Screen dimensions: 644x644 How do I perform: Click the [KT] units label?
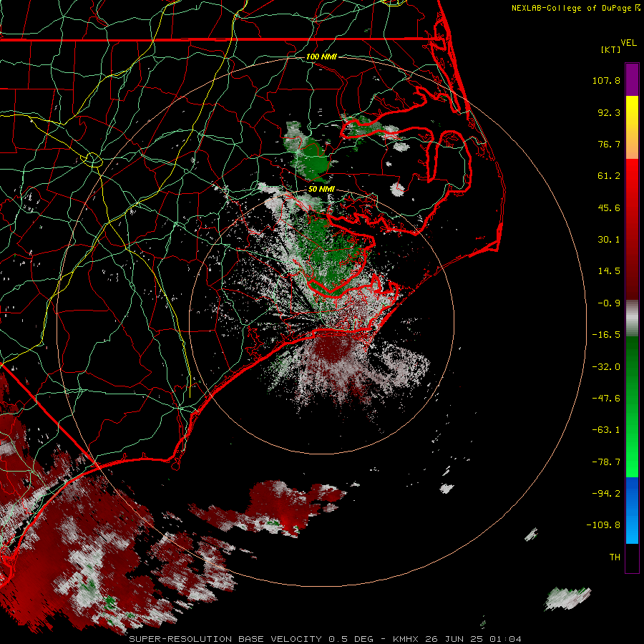pyautogui.click(x=611, y=49)
